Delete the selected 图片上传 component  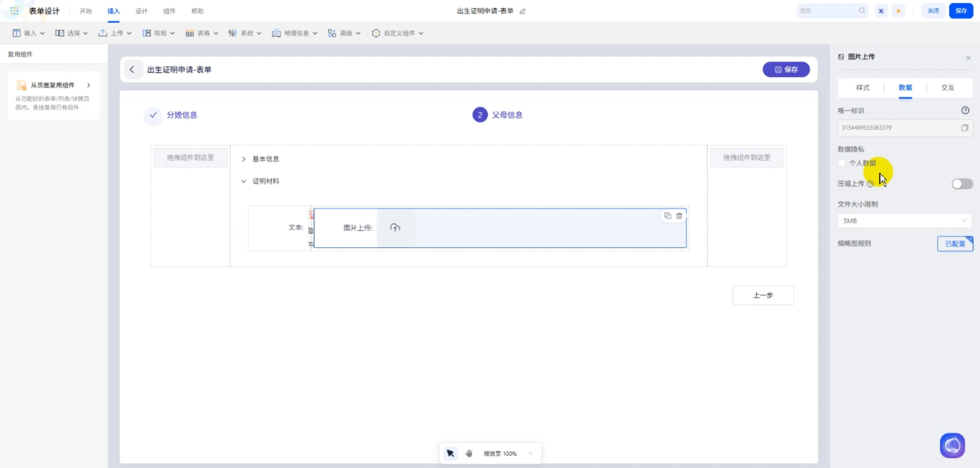(679, 216)
